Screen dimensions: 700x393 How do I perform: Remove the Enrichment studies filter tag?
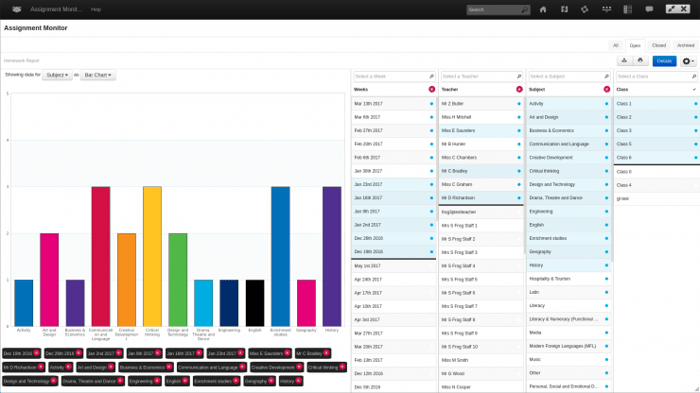[236, 380]
